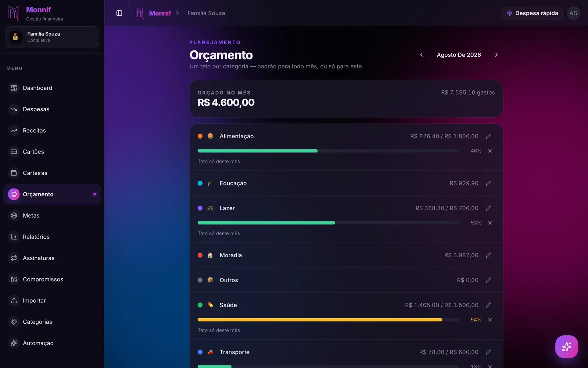
Task: Click the Lazer purple color dot
Action: point(200,208)
